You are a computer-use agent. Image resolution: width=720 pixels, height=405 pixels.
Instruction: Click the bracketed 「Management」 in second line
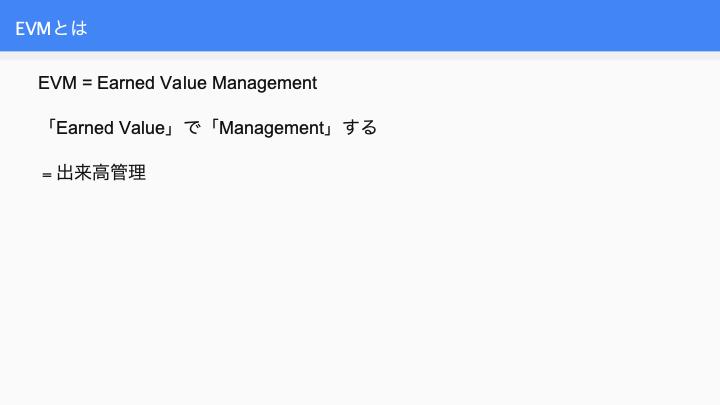coord(272,128)
